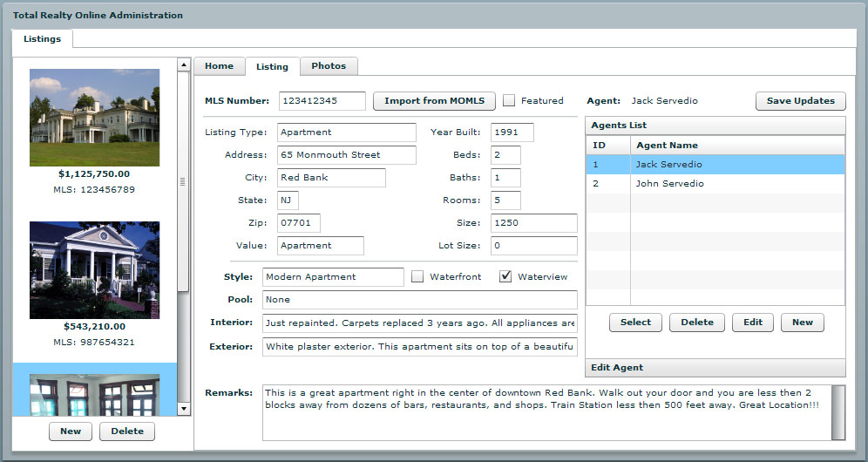Click the Listing Type field
This screenshot has width=868, height=462.
[x=347, y=132]
